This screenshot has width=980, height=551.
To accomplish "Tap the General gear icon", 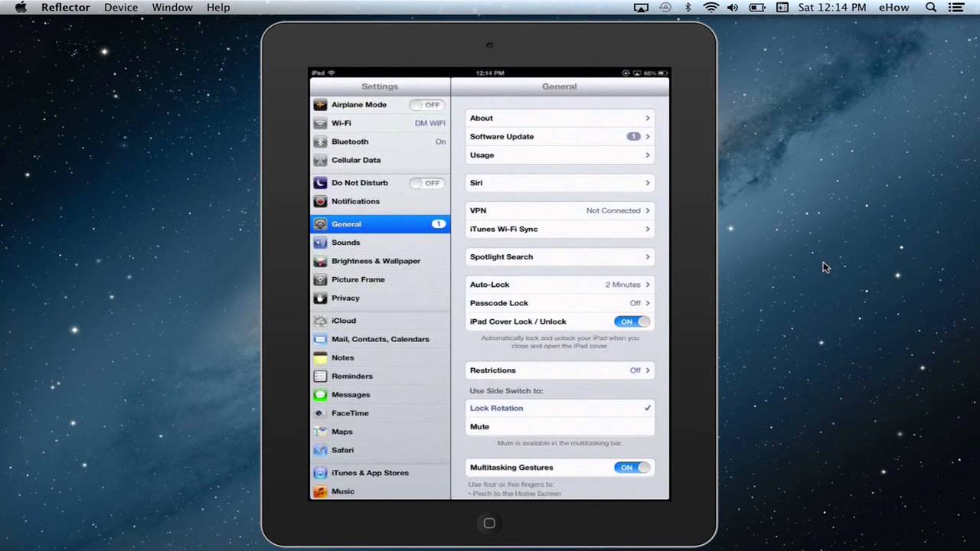I will 320,224.
